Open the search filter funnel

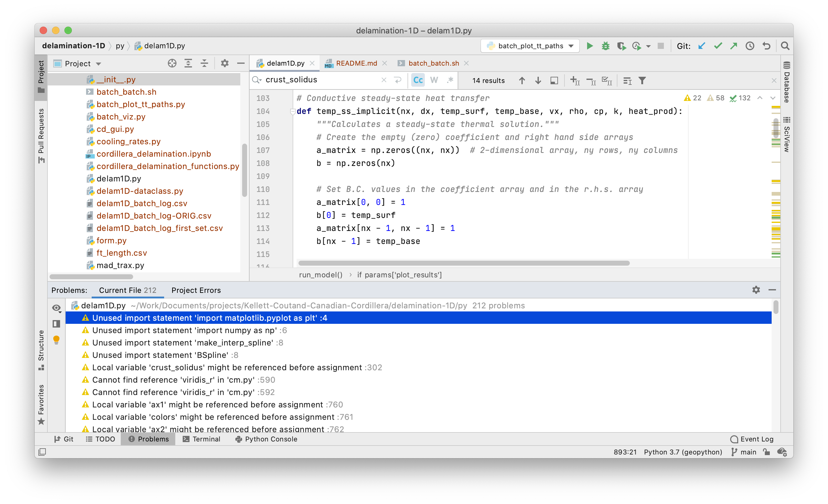click(642, 80)
